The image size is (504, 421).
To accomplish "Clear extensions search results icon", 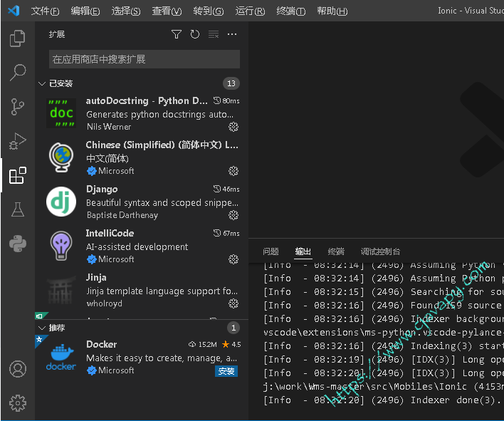I will tap(214, 34).
